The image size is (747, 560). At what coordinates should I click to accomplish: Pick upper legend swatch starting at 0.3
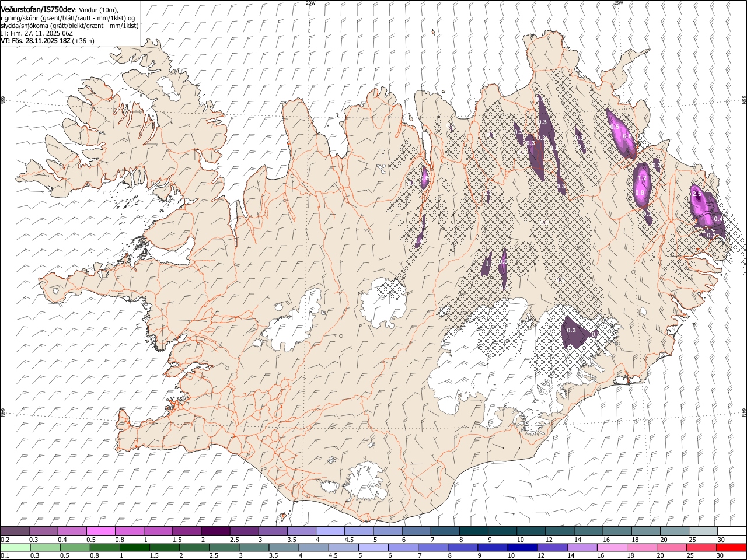point(43,531)
